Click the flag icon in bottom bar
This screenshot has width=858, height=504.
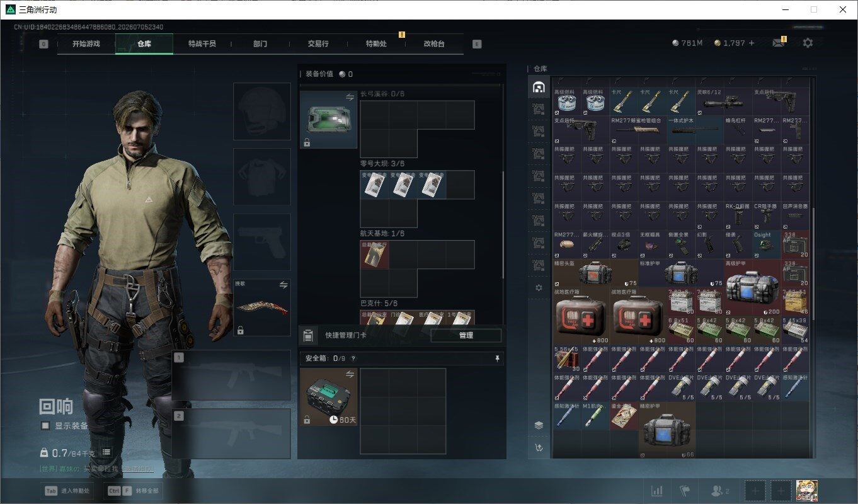(685, 491)
